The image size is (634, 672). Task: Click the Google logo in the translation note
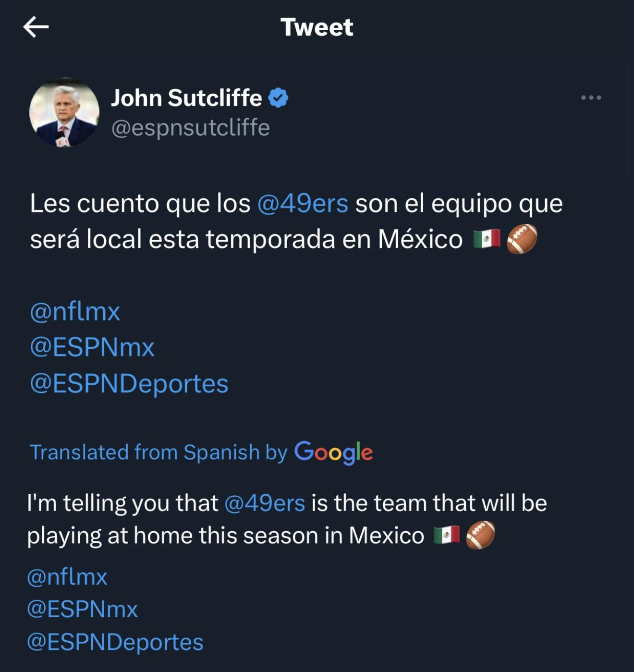(333, 452)
